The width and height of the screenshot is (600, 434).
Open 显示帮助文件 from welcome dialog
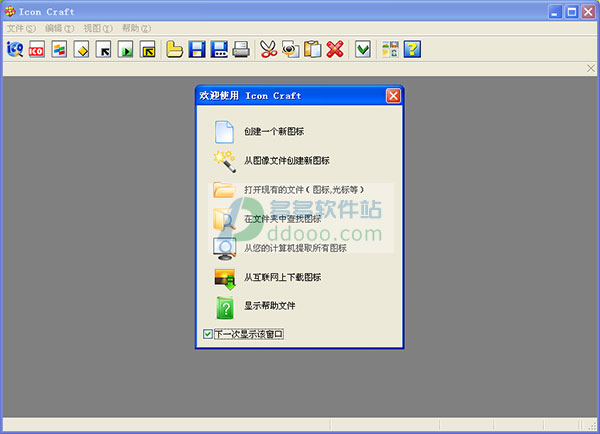click(x=270, y=306)
